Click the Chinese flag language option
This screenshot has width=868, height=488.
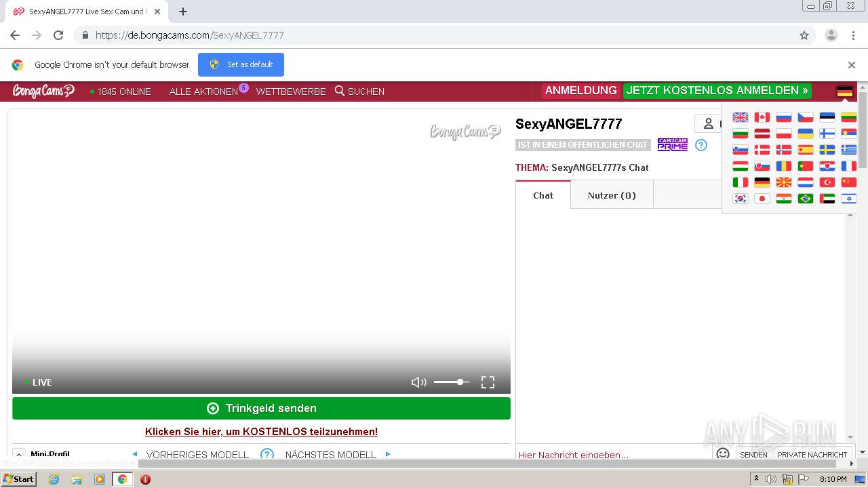pos(849,182)
